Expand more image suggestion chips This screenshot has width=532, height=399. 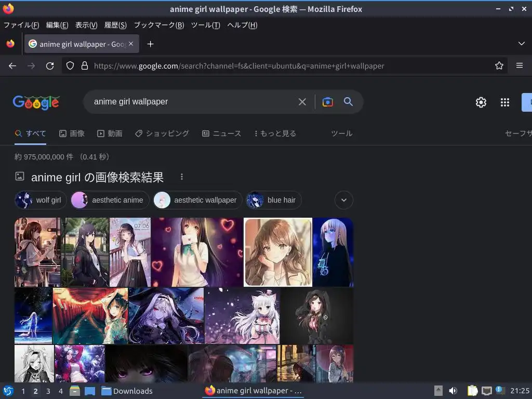coord(344,200)
